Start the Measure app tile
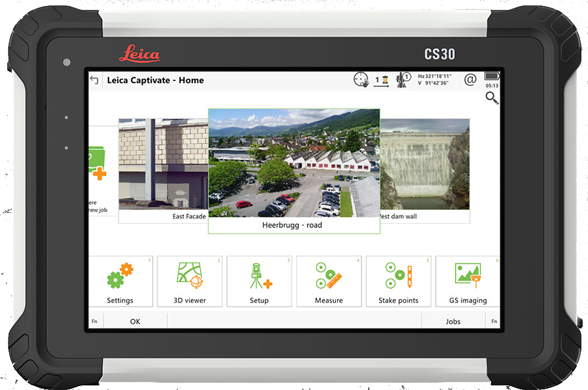 [x=329, y=281]
